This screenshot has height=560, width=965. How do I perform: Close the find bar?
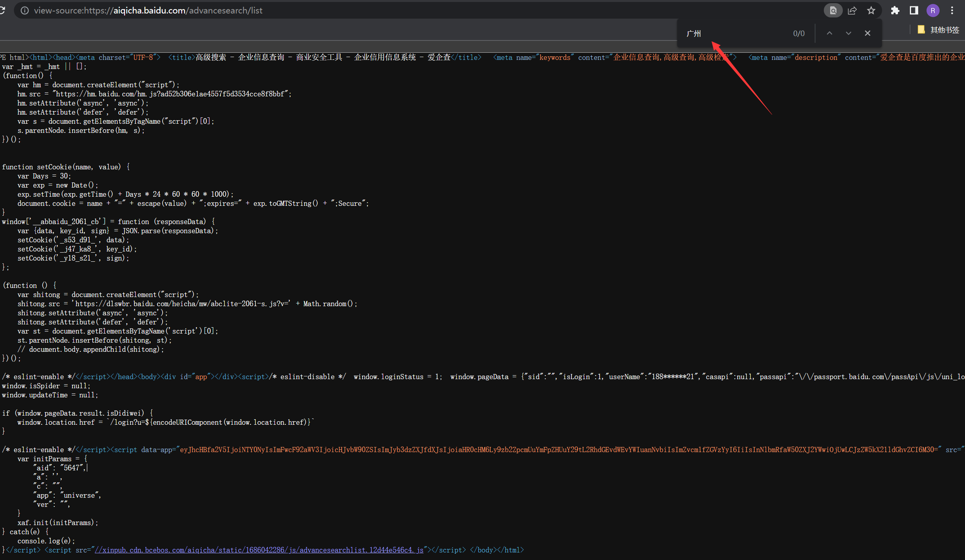point(867,33)
